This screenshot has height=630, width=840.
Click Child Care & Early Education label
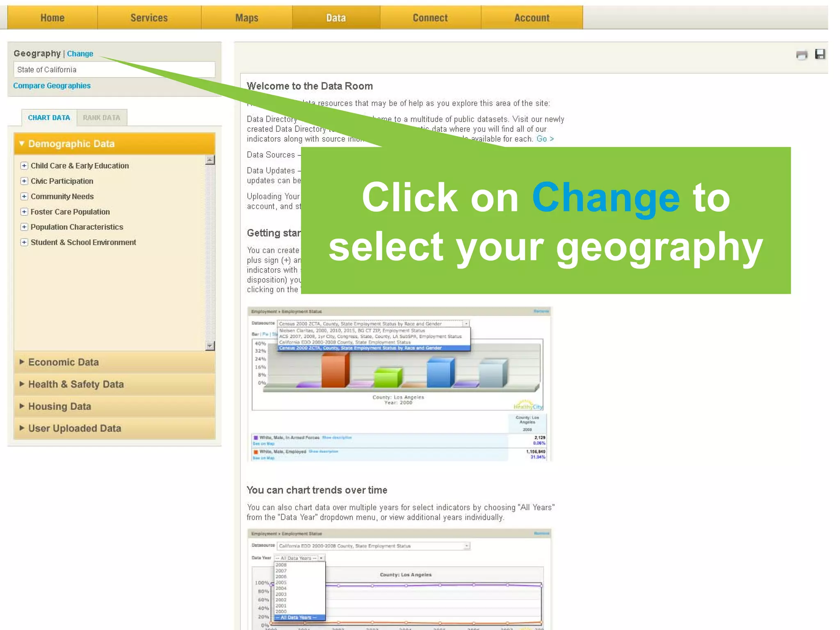[80, 166]
